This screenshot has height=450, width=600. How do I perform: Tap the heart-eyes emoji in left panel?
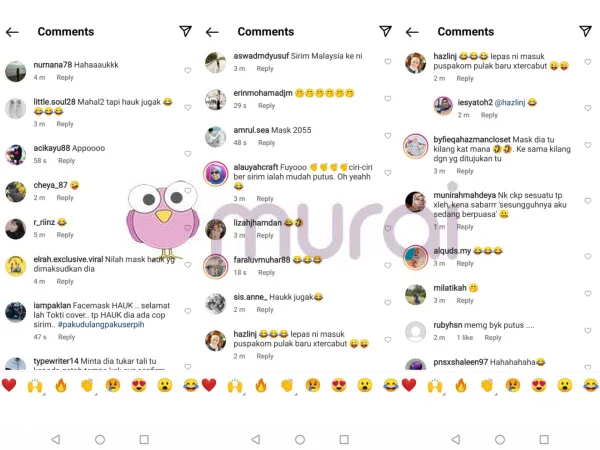[139, 385]
